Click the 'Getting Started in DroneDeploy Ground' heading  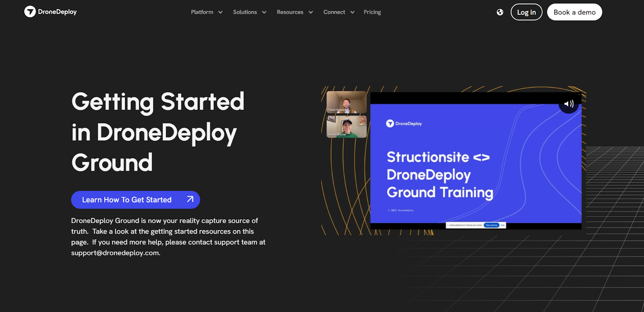coord(158,132)
